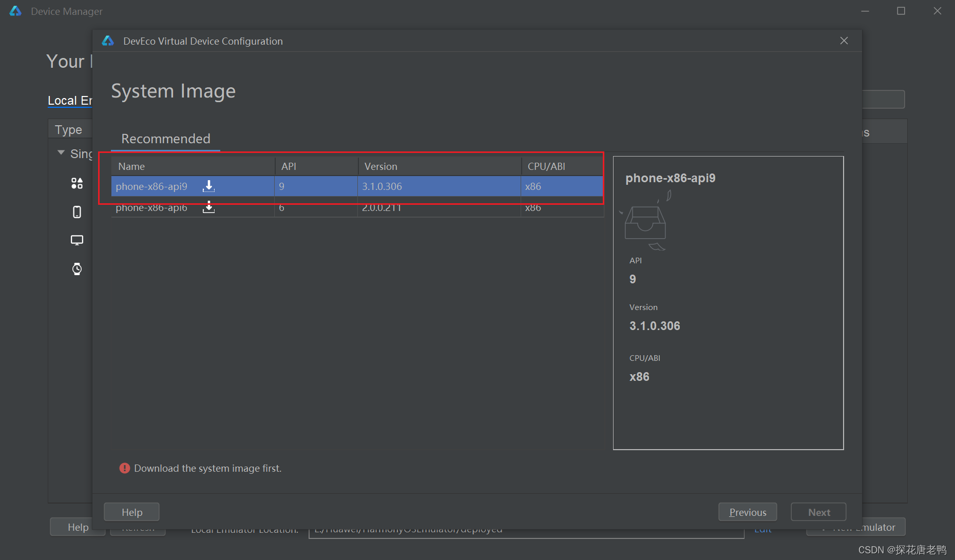The image size is (955, 560).
Task: Click version 2.0.0.211 table cell
Action: (440, 207)
